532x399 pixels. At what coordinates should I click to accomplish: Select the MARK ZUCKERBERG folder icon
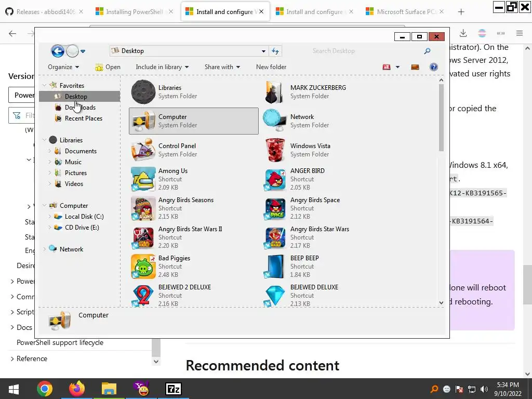tap(275, 91)
